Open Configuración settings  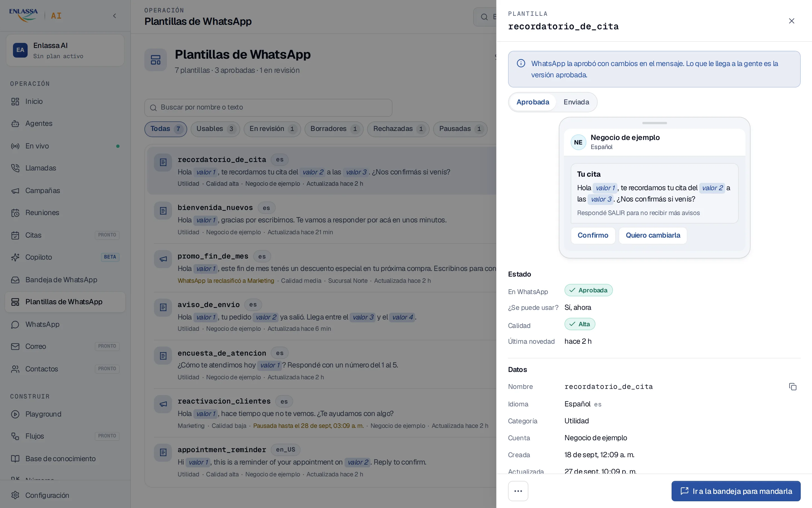point(65,495)
